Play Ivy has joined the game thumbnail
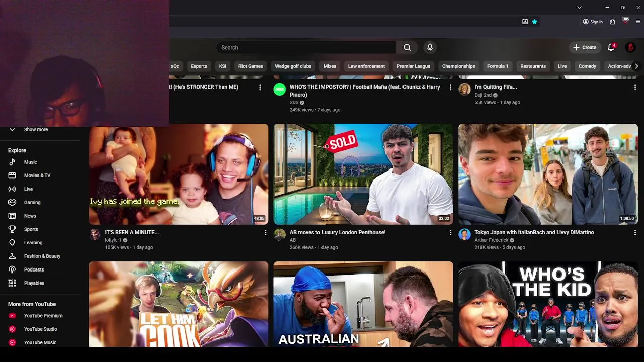644x362 pixels. [179, 174]
